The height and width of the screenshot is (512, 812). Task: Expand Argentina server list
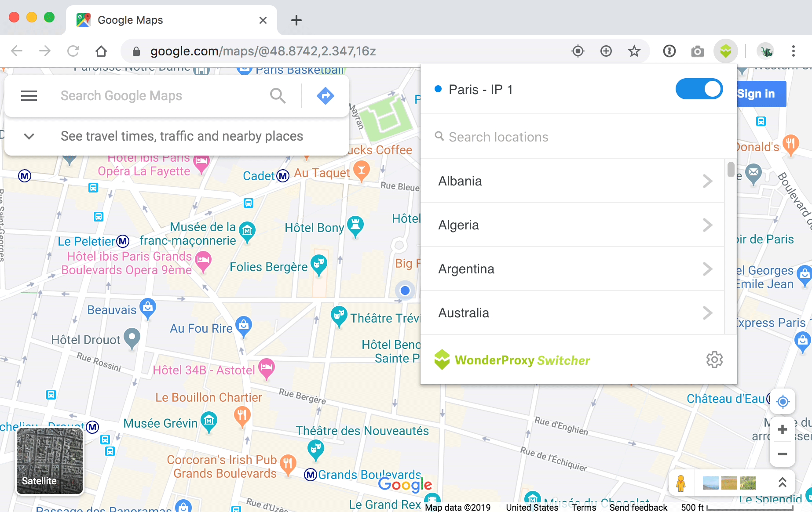[573, 269]
